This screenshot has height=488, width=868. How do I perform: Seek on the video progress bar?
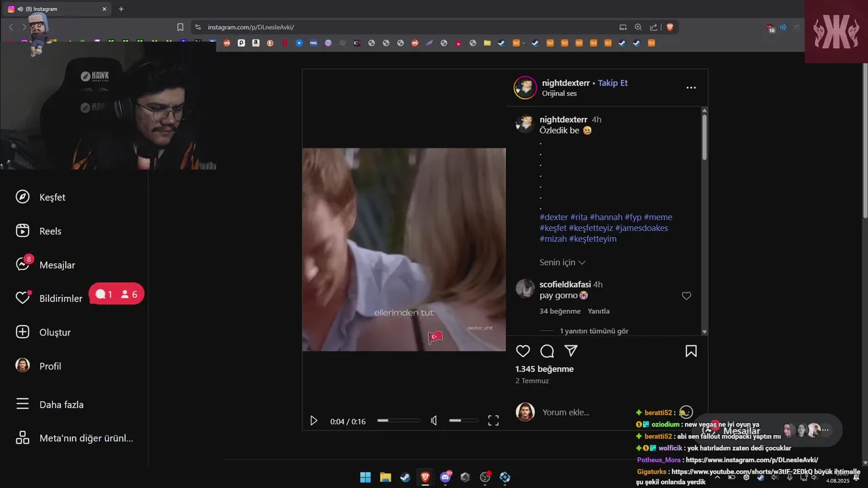pos(399,421)
